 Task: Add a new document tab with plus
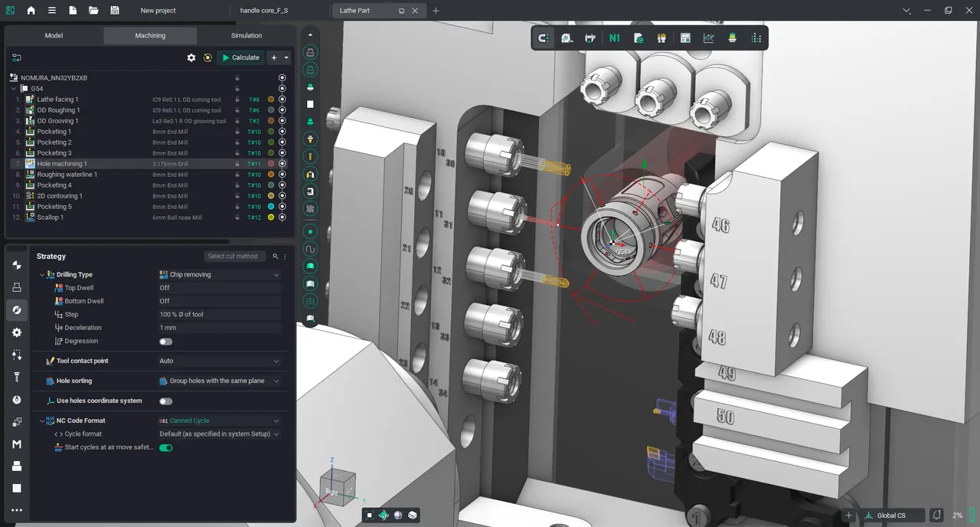436,11
